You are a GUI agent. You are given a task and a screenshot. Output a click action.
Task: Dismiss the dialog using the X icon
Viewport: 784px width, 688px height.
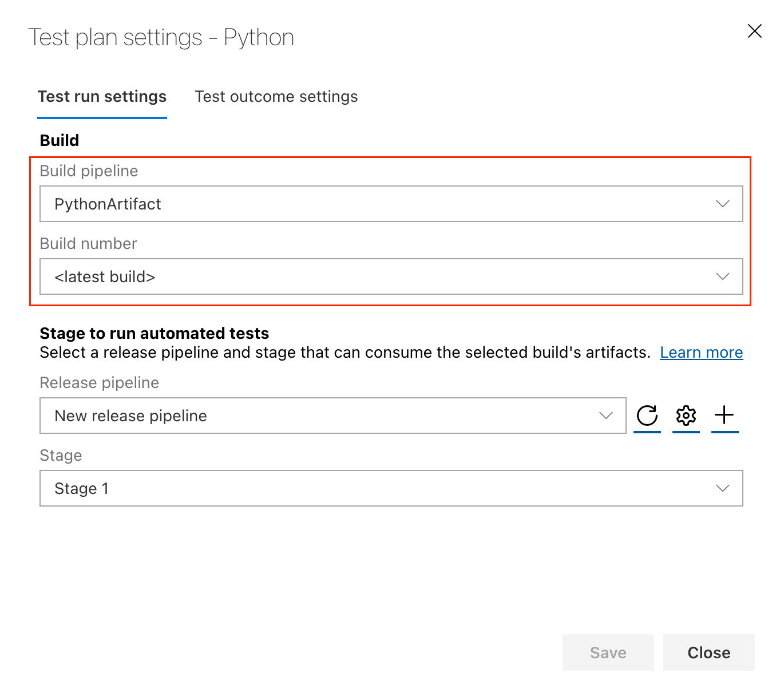(754, 31)
